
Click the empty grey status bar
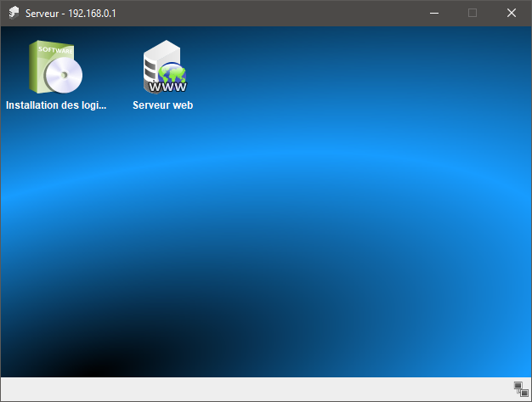click(255, 389)
